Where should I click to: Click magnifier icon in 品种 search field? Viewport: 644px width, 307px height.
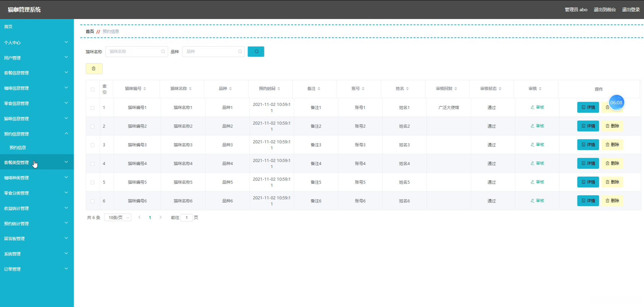pos(240,52)
